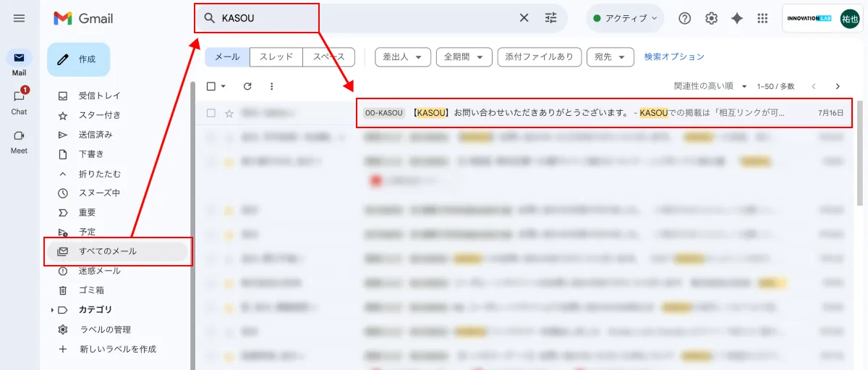
Task: Switch to the スレッド tab
Action: click(x=276, y=56)
